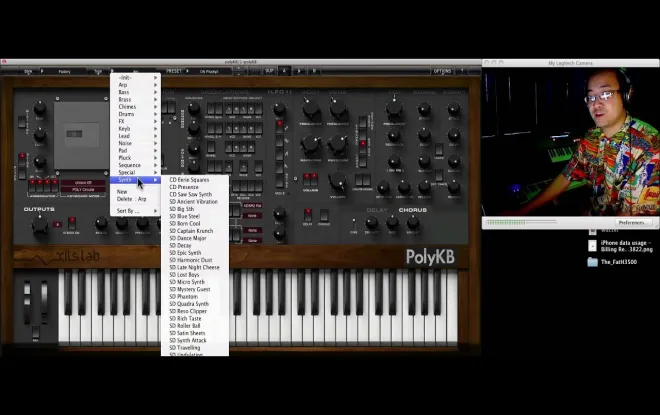Click the copy arrow between A and B

[x=299, y=71]
